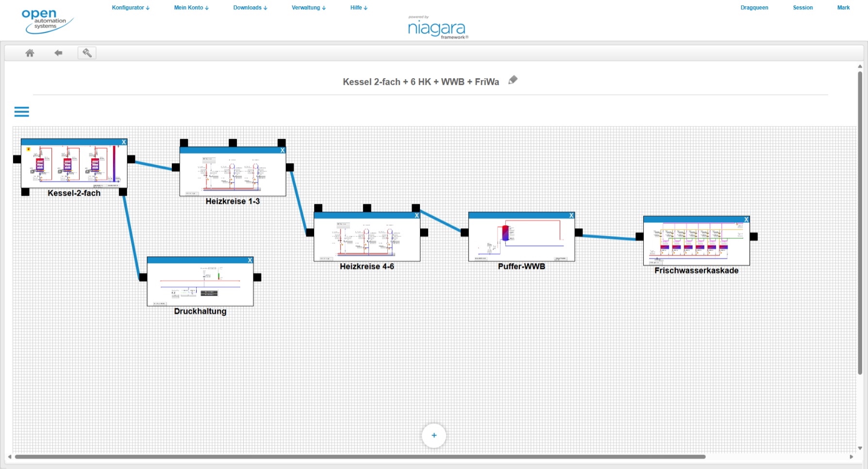868x469 pixels.
Task: Click the home icon in toolbar
Action: (30, 53)
